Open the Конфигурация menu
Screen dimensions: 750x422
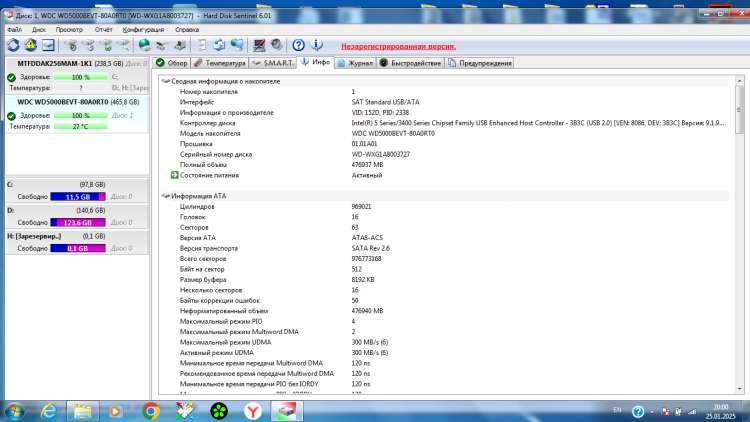point(143,30)
